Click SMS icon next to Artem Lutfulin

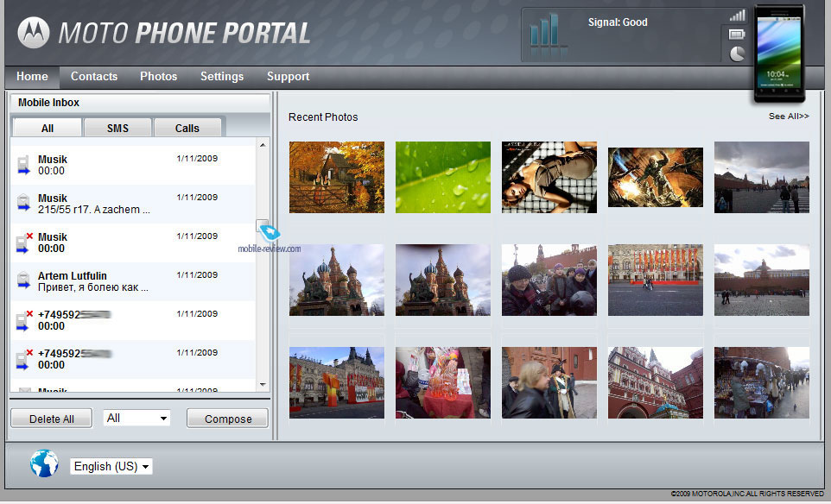[23, 280]
